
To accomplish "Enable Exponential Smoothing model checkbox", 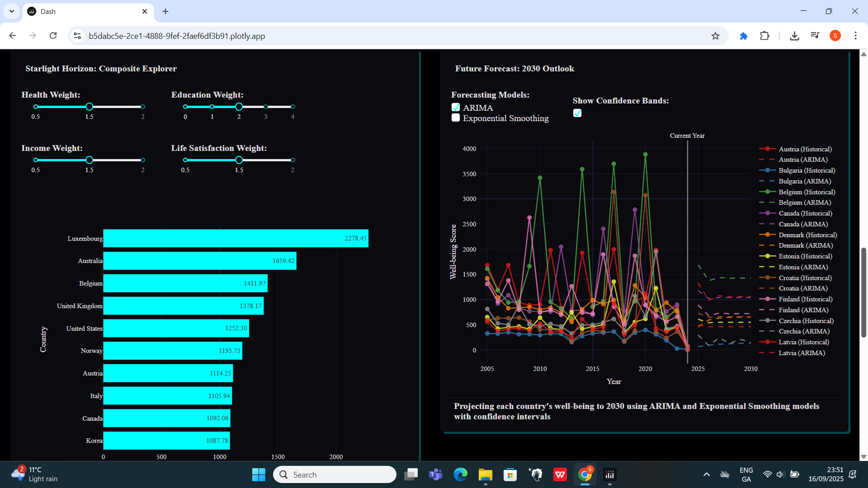I will 456,118.
